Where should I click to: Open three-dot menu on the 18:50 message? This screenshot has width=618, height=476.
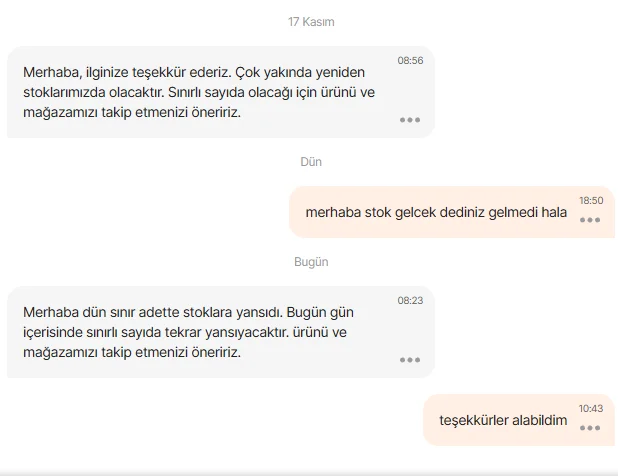click(x=590, y=219)
